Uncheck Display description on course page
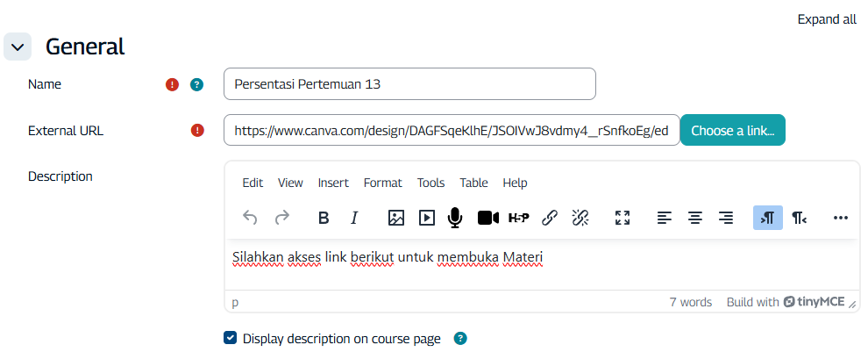868x352 pixels. point(231,338)
